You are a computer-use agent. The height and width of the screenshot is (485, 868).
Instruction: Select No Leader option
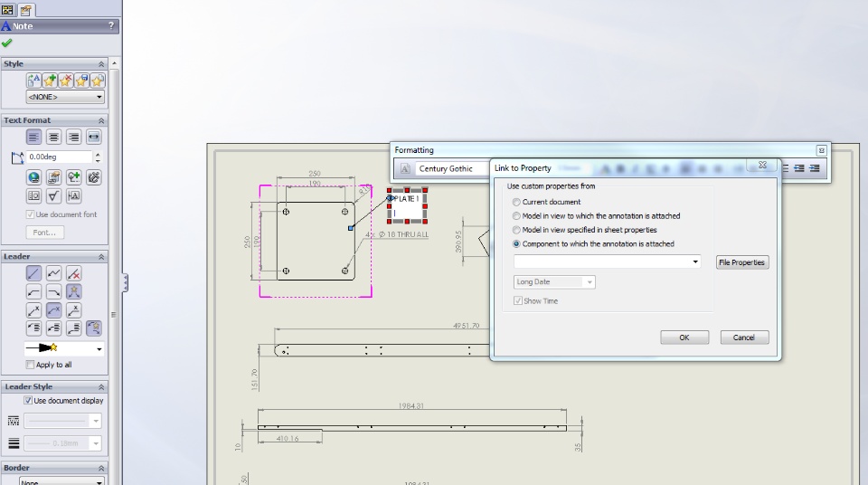pos(73,273)
